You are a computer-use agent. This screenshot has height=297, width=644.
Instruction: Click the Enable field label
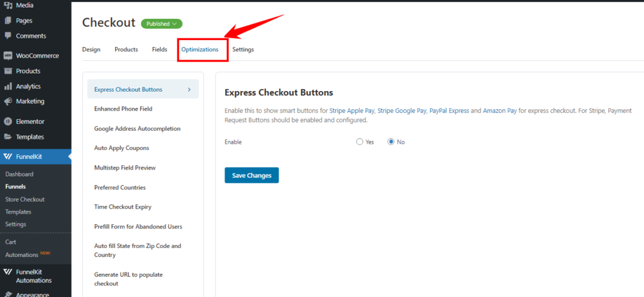tap(233, 142)
